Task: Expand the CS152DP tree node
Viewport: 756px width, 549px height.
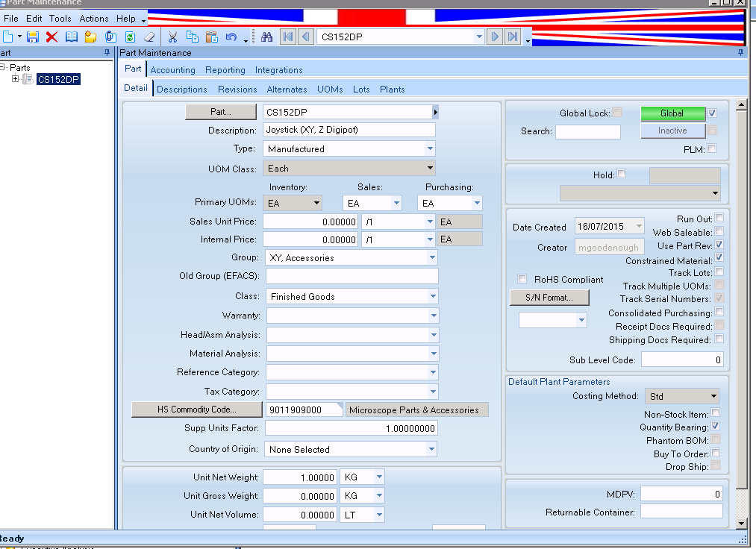Action: point(15,80)
